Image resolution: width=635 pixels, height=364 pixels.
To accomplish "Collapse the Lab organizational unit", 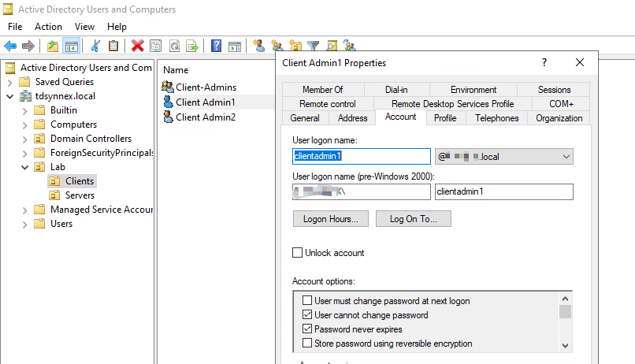I will click(x=24, y=167).
